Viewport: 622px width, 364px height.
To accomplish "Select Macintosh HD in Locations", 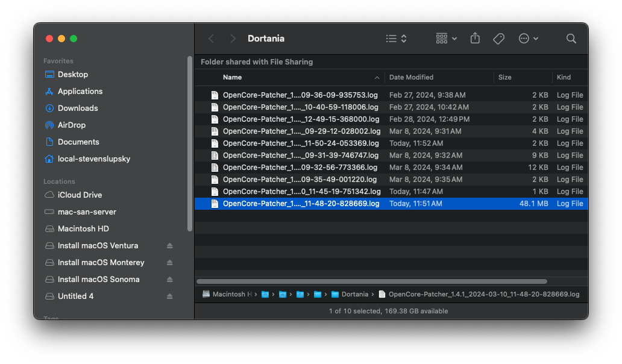I will point(77,229).
